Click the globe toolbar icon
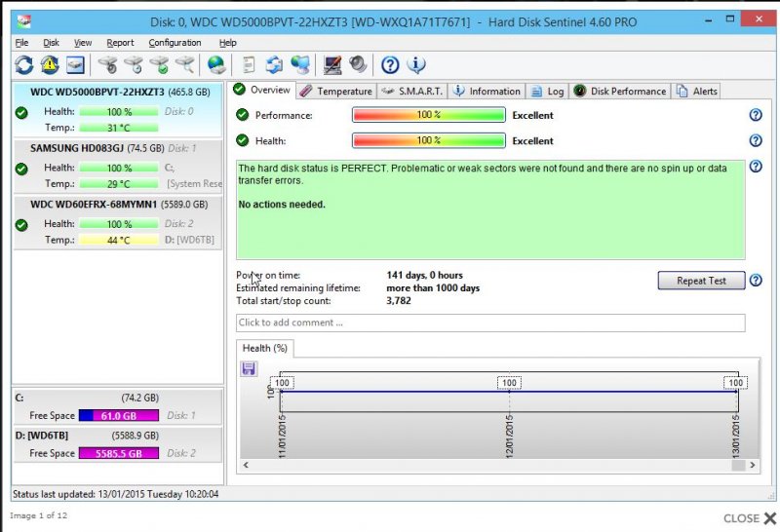This screenshot has height=532, width=780. [x=216, y=65]
